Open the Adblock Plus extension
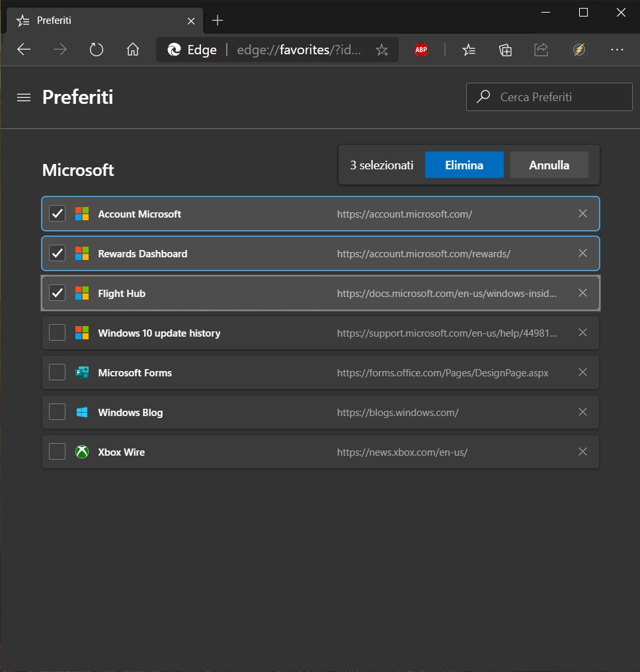This screenshot has width=640, height=672. point(421,50)
